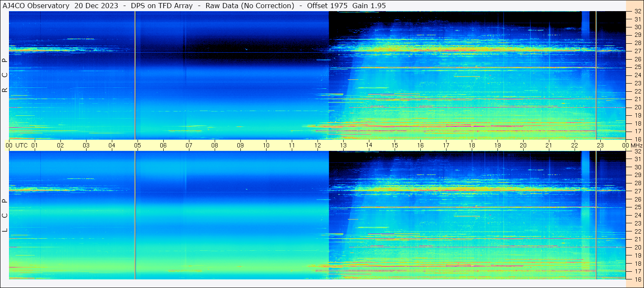Click the '10' hour tick label

[266, 145]
